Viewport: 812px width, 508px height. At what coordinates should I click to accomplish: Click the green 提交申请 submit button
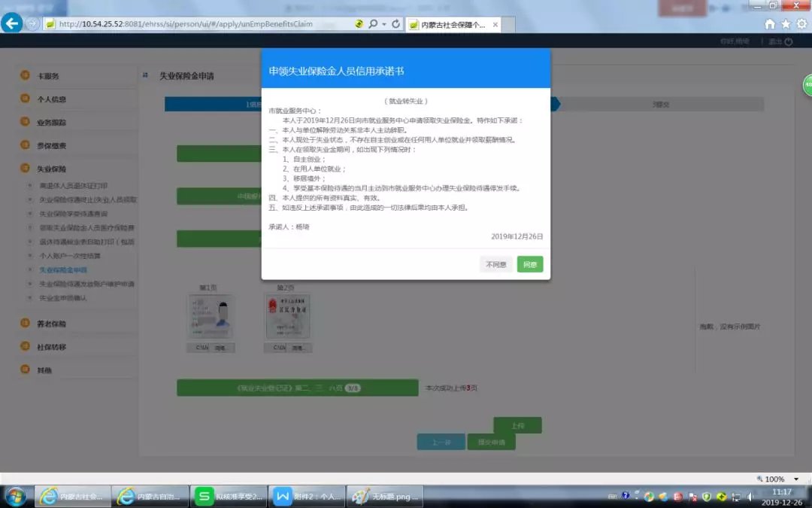point(491,443)
